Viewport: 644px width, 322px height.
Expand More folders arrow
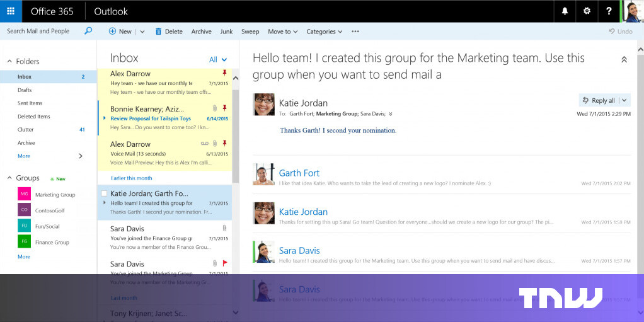click(x=81, y=156)
